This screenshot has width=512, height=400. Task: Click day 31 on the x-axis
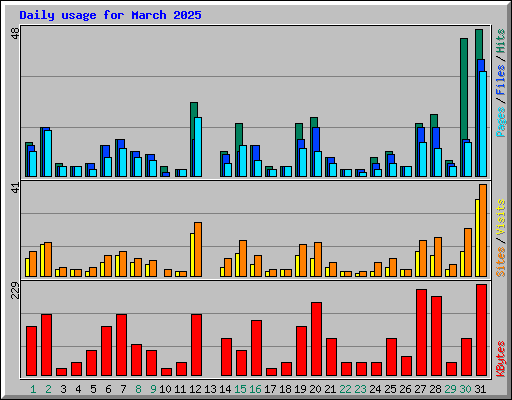tap(480, 389)
